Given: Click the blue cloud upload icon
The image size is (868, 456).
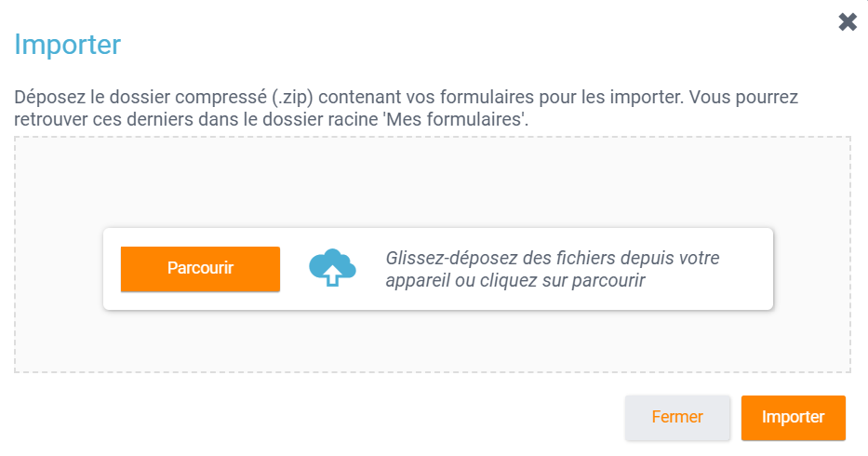Looking at the screenshot, I should pos(332,268).
